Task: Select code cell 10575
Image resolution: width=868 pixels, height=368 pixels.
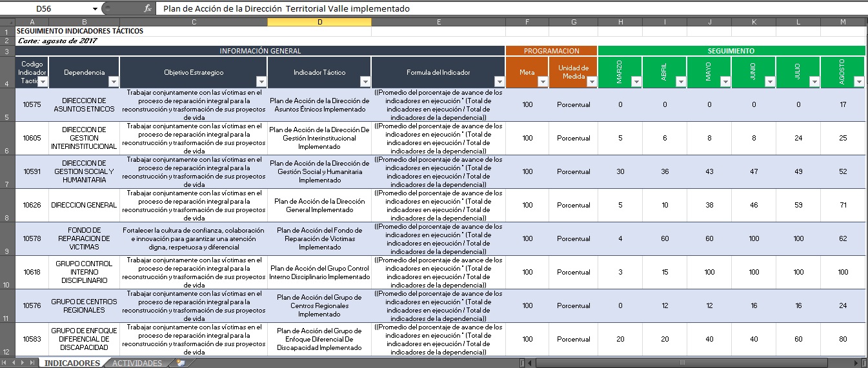Action: (x=32, y=104)
